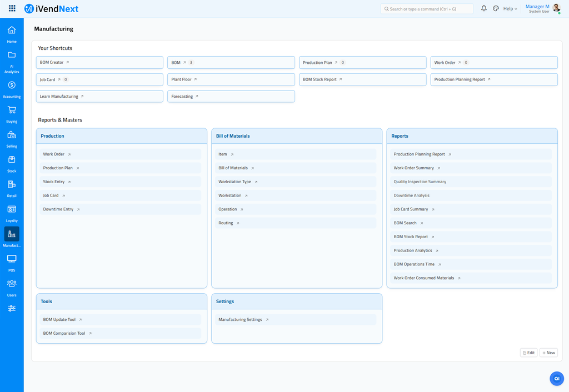Open Production Plan shortcut card
Image resolution: width=569 pixels, height=392 pixels.
click(x=362, y=62)
